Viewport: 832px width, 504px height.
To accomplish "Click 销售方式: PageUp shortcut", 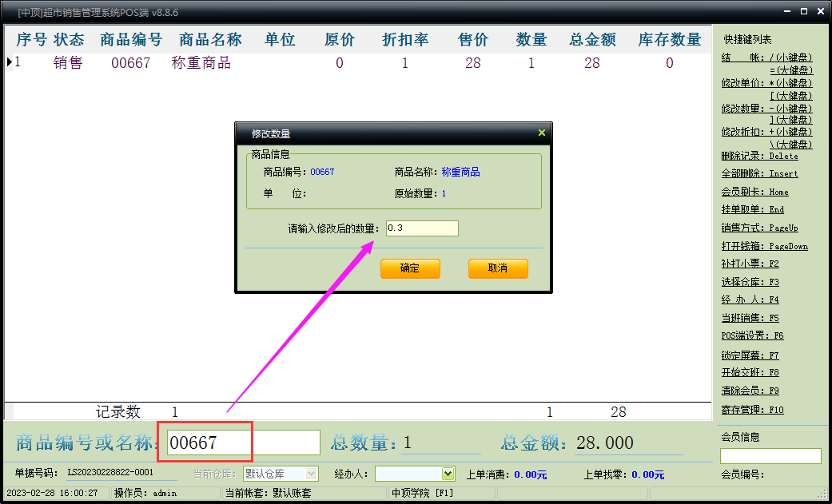I will pyautogui.click(x=760, y=228).
